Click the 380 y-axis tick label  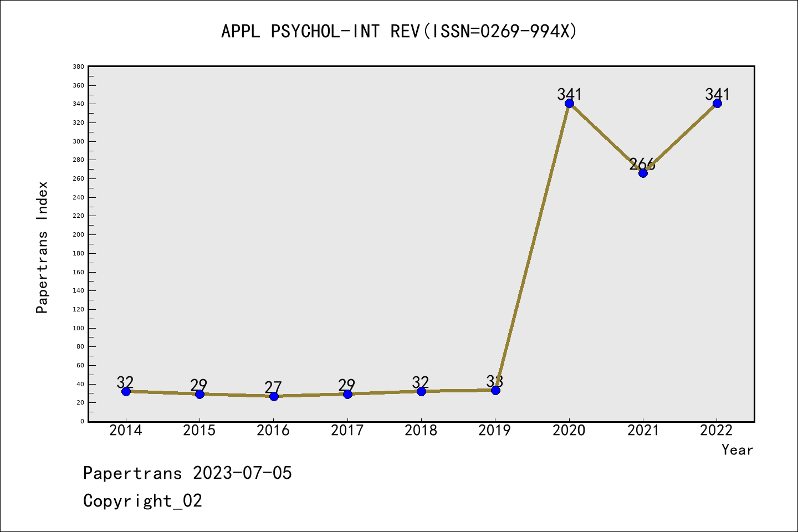pos(78,66)
